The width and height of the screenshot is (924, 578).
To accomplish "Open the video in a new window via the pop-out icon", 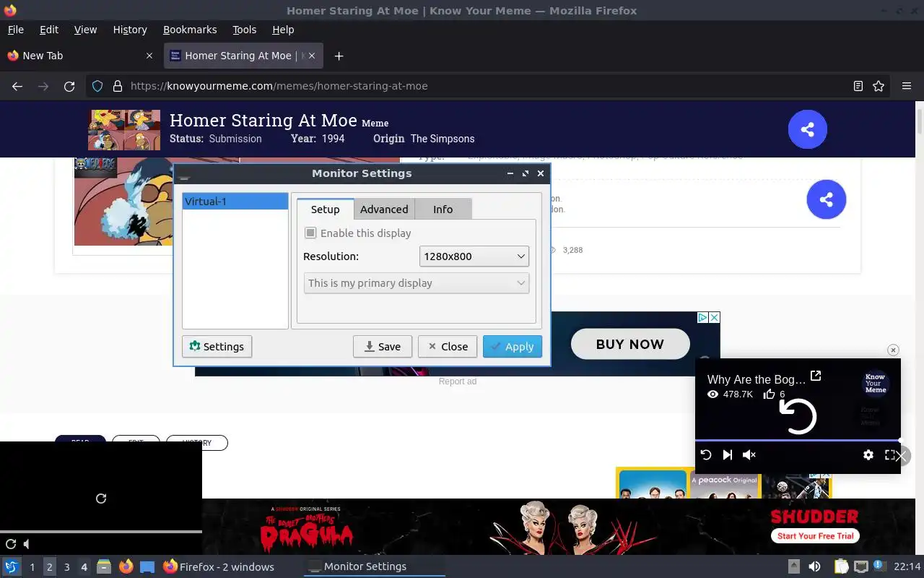I will 816,376.
